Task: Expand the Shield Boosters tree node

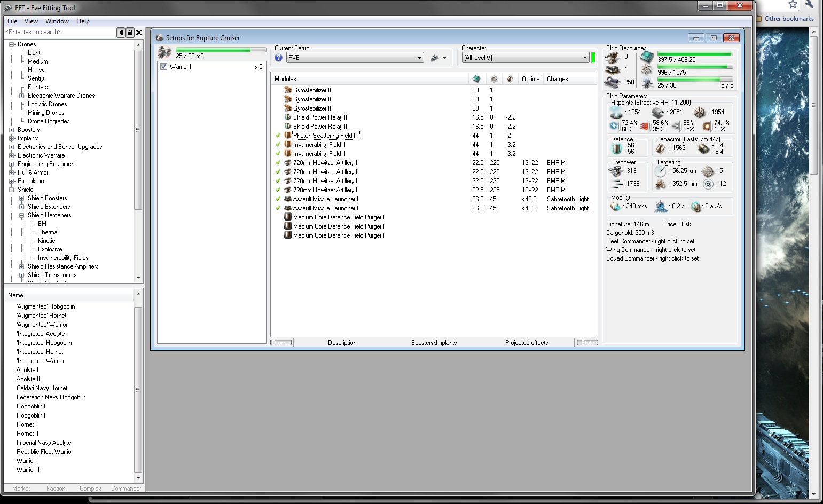Action: (x=22, y=198)
